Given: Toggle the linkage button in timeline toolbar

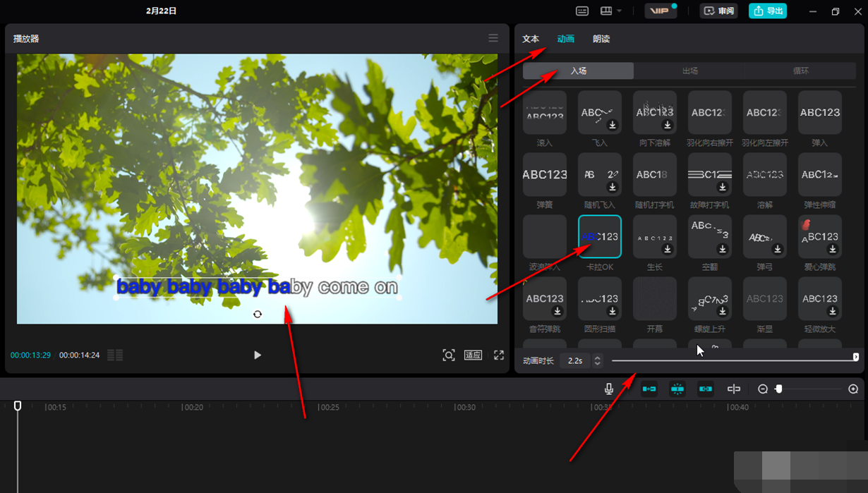Looking at the screenshot, I should (706, 389).
